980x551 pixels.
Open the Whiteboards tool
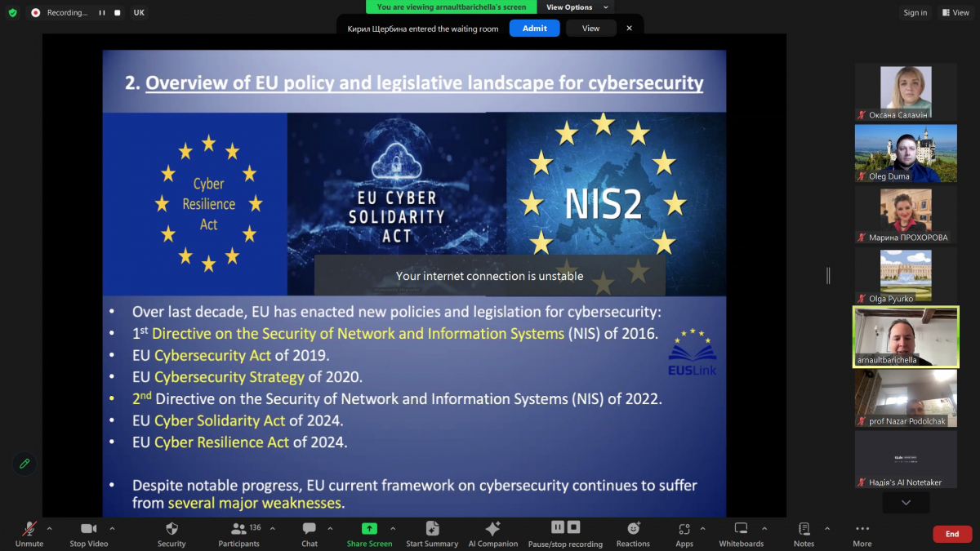[x=741, y=534]
